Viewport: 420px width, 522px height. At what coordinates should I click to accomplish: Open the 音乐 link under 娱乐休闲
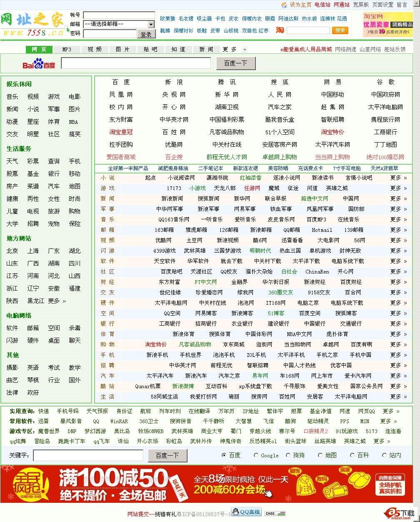[x=12, y=97]
